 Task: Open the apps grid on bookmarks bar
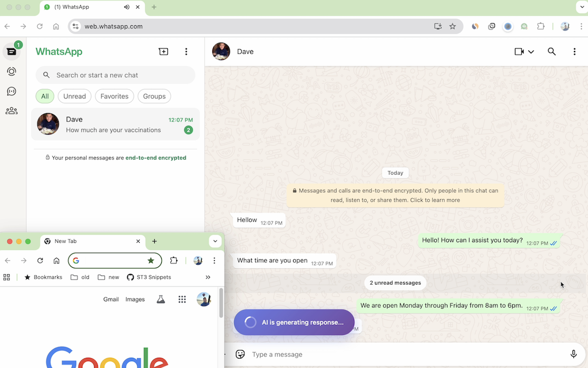[x=6, y=277]
